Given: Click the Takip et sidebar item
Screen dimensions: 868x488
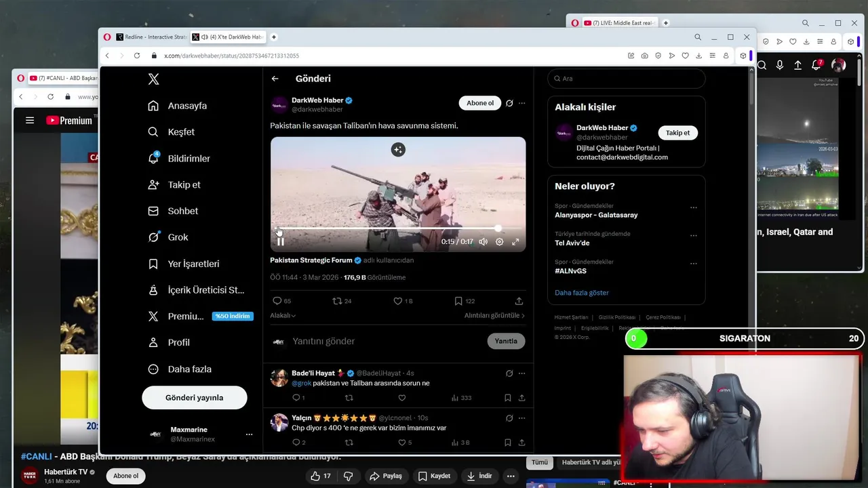Looking at the screenshot, I should pos(174,184).
